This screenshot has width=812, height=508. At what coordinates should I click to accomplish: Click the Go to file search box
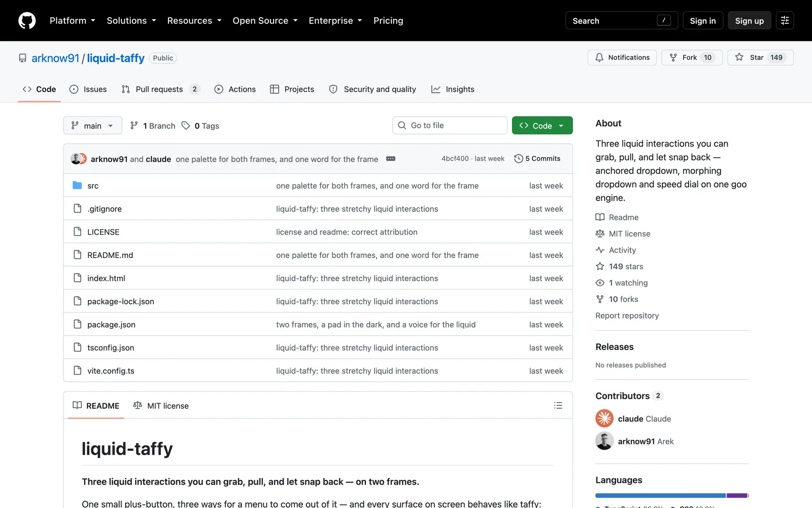coord(450,125)
